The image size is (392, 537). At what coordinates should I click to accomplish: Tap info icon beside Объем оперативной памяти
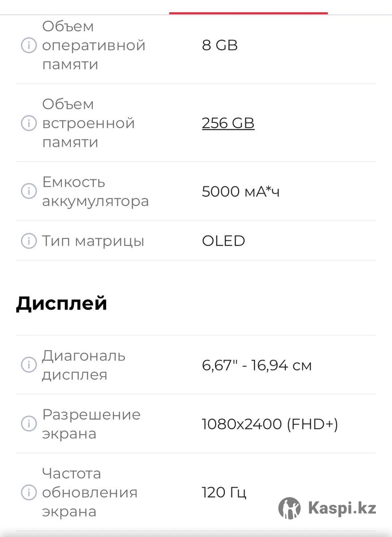(x=29, y=46)
